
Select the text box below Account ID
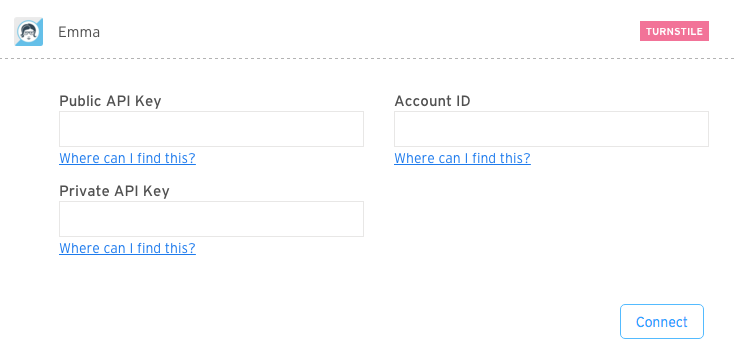[551, 129]
